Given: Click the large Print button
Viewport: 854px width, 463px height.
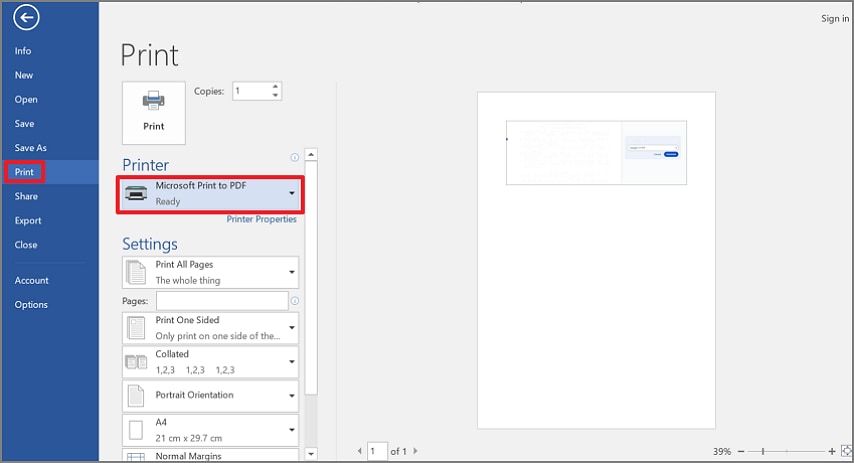Looking at the screenshot, I should 154,113.
